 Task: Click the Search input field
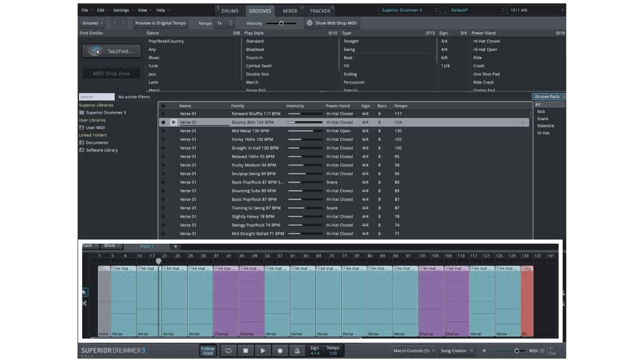(x=97, y=97)
